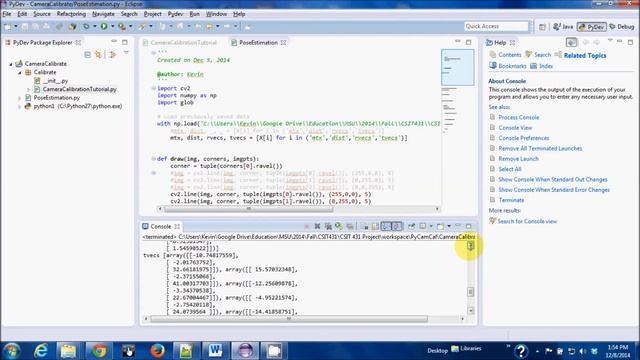This screenshot has height=360, width=640.
Task: Open the Open Perspective icon
Action: pos(542,27)
